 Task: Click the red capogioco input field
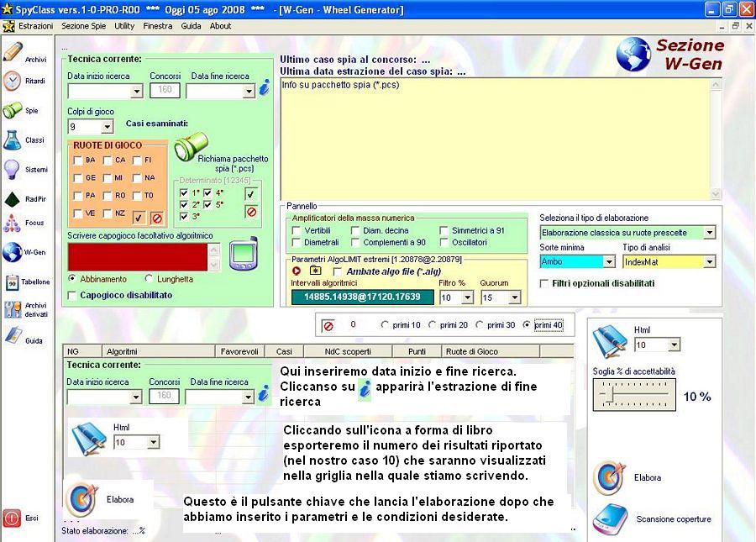(x=136, y=256)
